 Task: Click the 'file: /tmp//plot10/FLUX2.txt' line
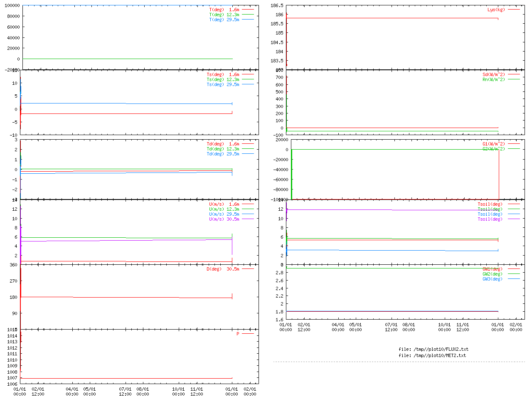tap(433, 350)
